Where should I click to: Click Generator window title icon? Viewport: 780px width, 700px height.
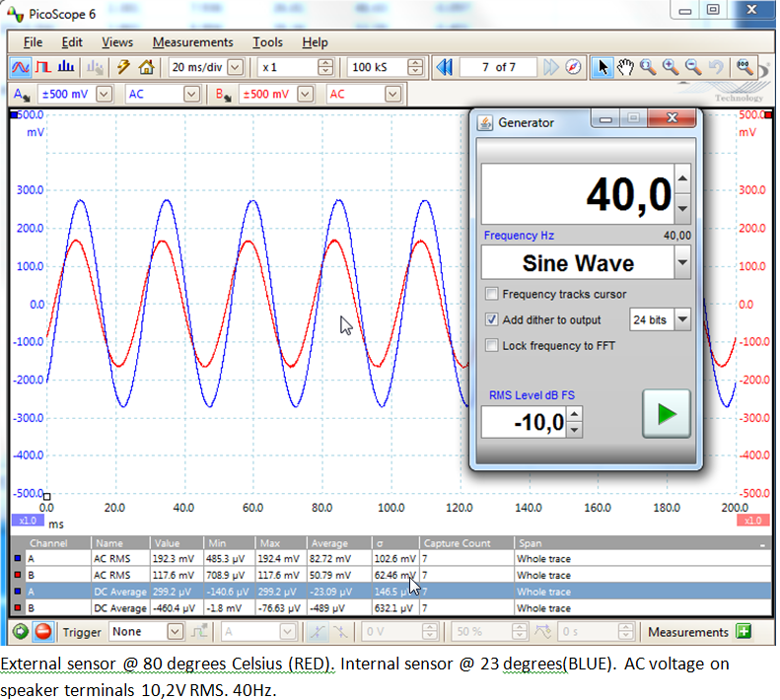(x=484, y=122)
